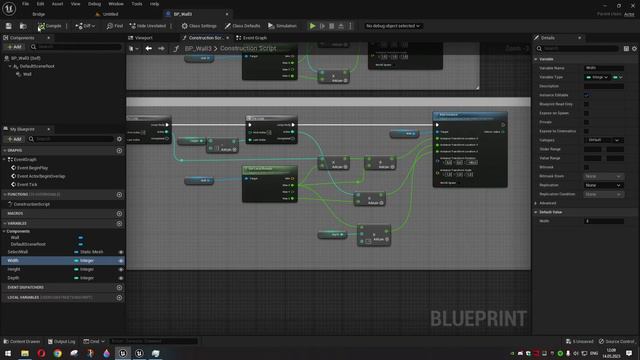Screen dimensions: 640x360
Task: Open Category Default dropdown
Action: pos(604,140)
